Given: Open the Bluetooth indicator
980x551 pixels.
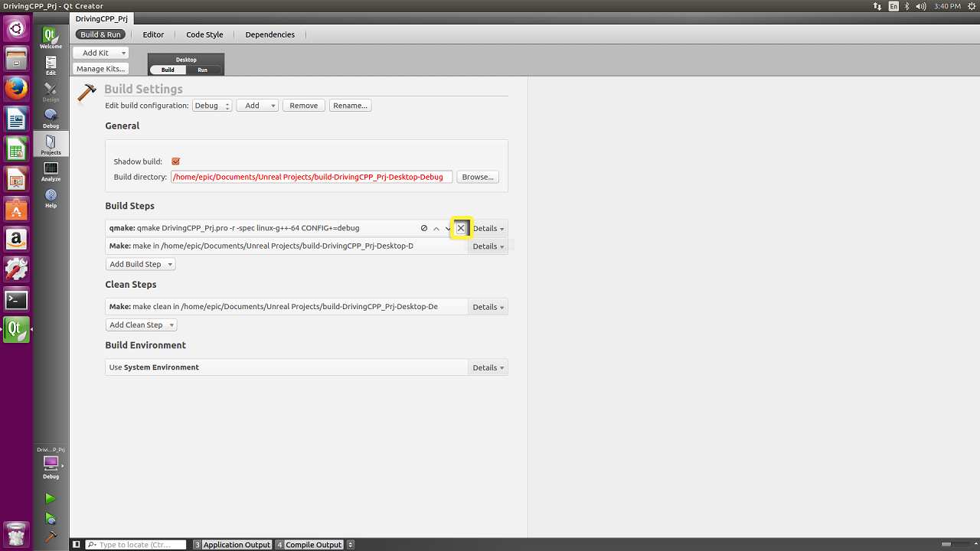Looking at the screenshot, I should (x=907, y=6).
